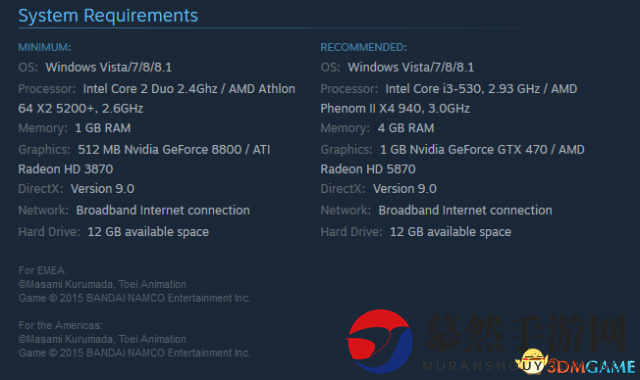The height and width of the screenshot is (380, 640).
Task: Click '1 GB Nvidia GeForce GTX 470' text
Action: (464, 150)
